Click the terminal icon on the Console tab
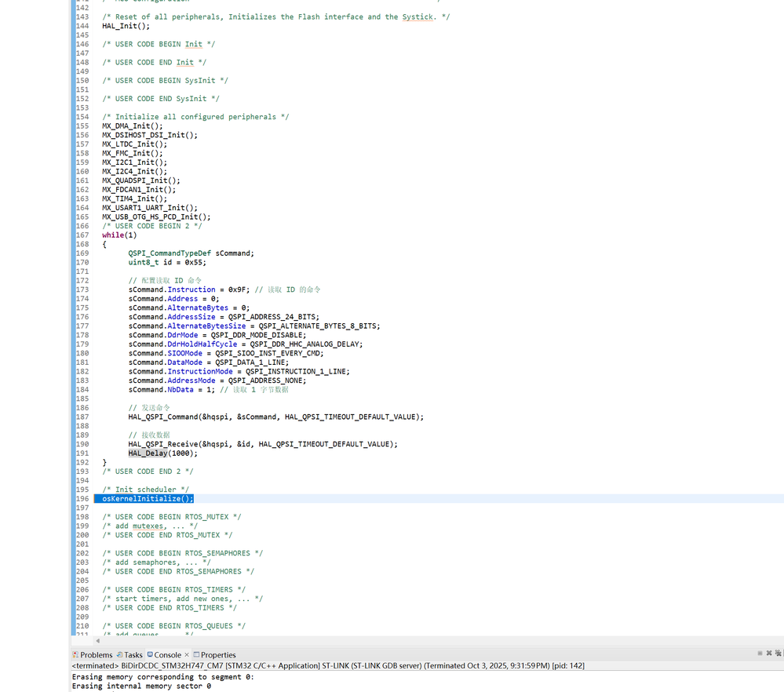 coord(149,654)
